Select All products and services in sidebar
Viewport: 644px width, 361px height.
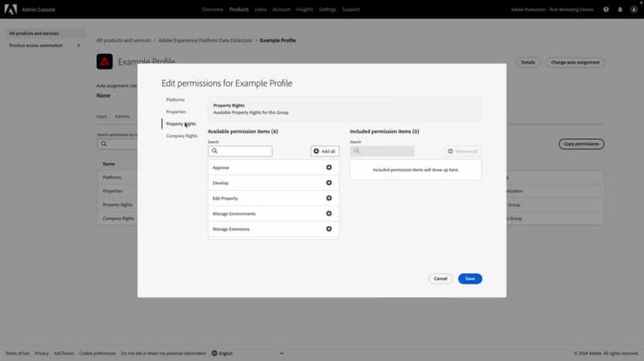click(x=46, y=33)
